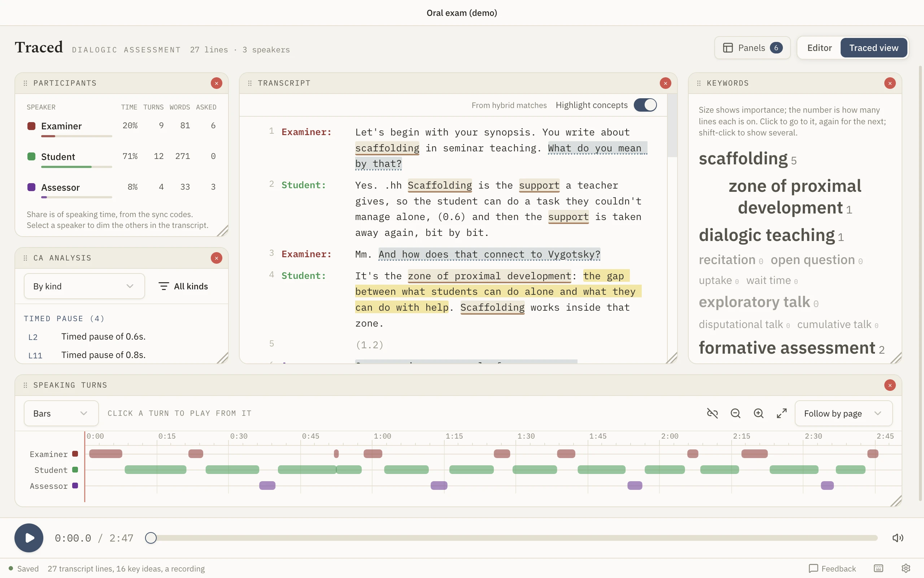Click the CA Analysis panel resize corner
924x578 pixels.
pos(223,358)
